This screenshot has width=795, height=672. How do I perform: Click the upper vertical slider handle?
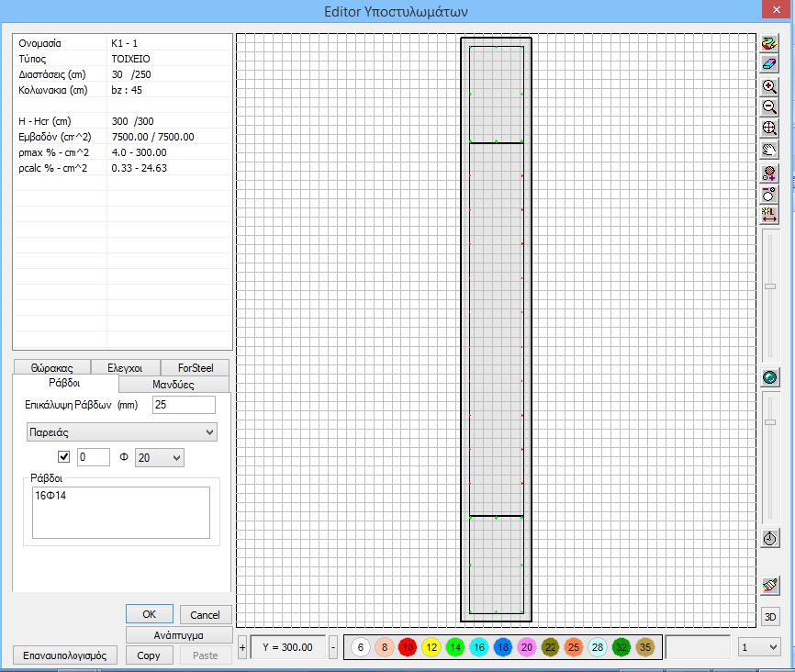click(770, 286)
